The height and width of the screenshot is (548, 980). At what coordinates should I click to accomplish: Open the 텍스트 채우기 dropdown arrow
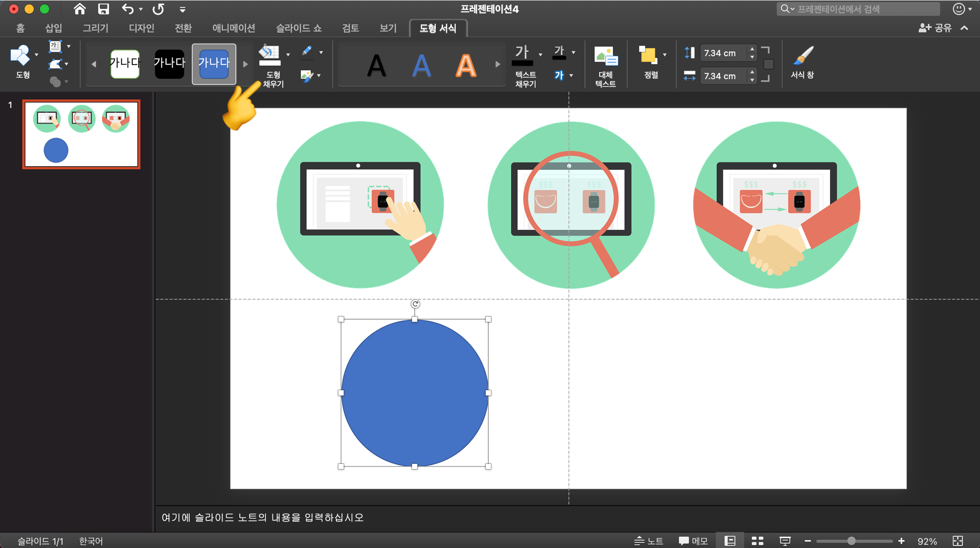pos(540,54)
